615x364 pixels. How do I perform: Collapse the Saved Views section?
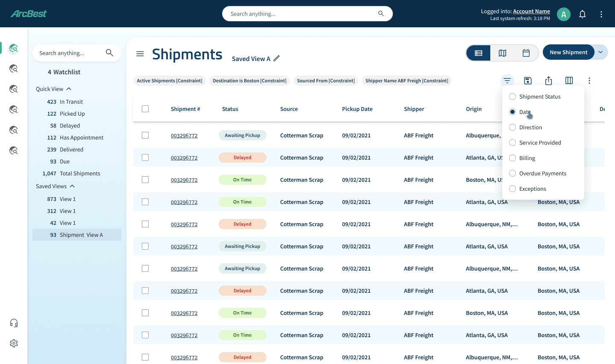click(x=72, y=186)
